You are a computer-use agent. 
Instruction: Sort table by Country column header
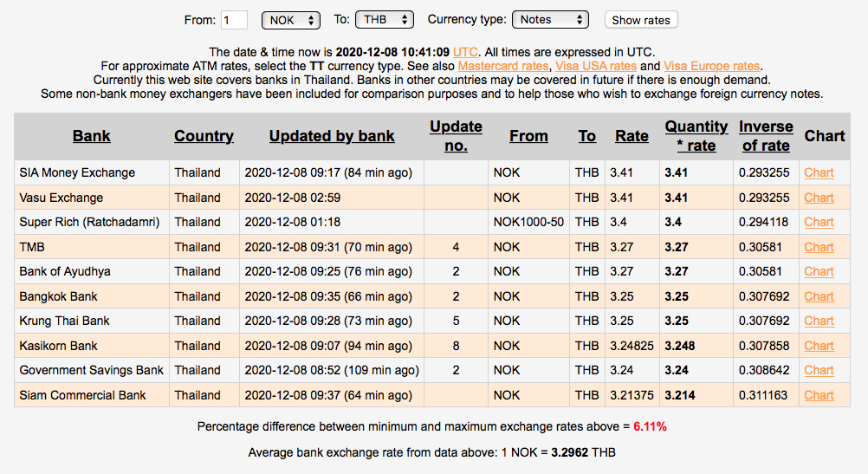point(204,136)
